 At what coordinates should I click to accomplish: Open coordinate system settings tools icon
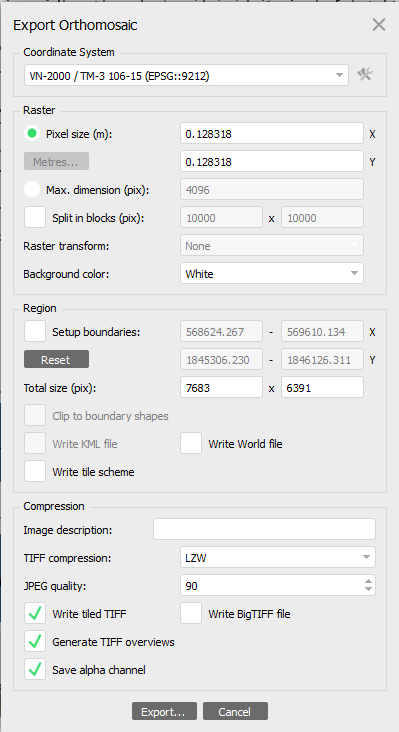point(364,74)
